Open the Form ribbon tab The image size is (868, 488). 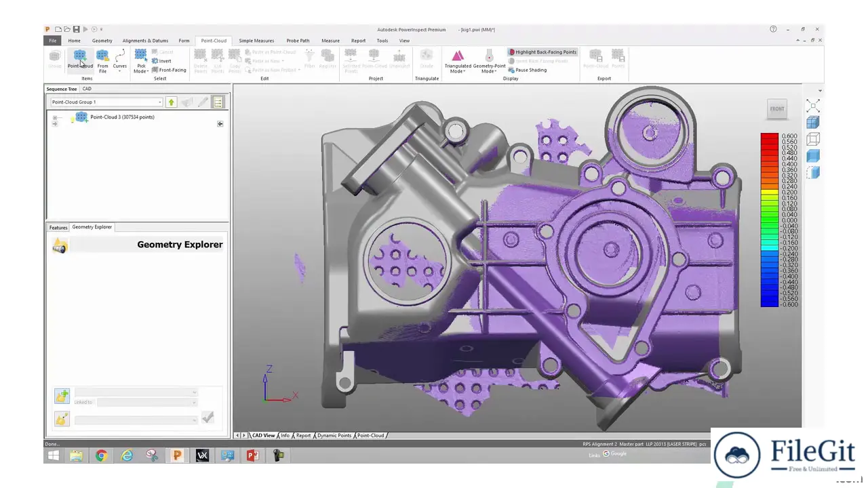tap(184, 41)
